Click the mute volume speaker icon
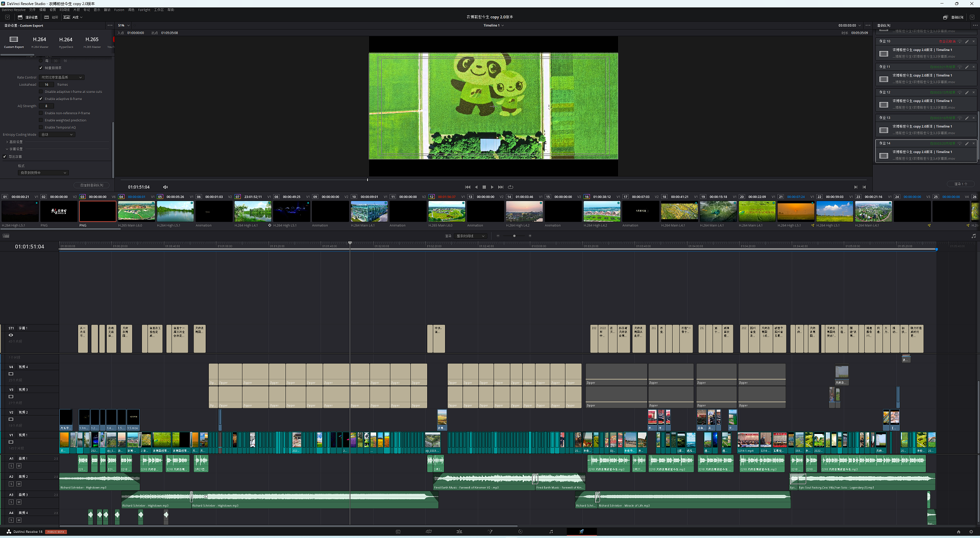 pos(165,187)
